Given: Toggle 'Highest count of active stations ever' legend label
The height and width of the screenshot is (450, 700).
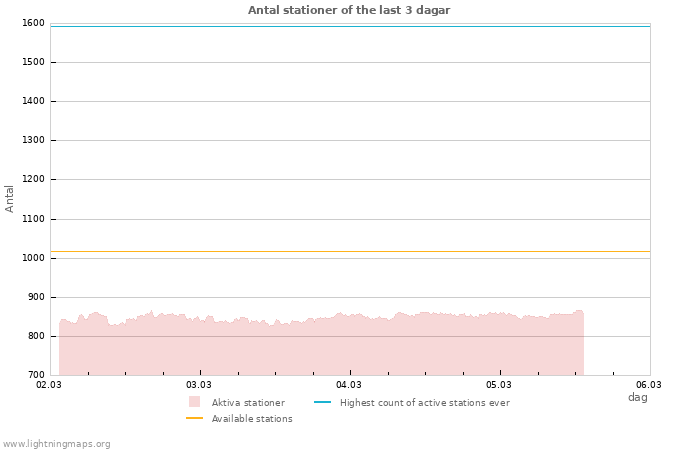Looking at the screenshot, I should coord(424,403).
